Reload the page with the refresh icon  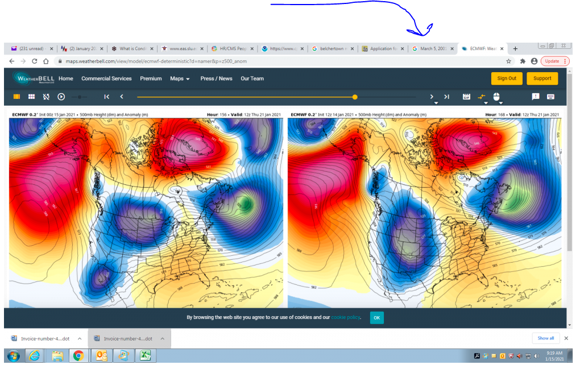click(x=34, y=61)
